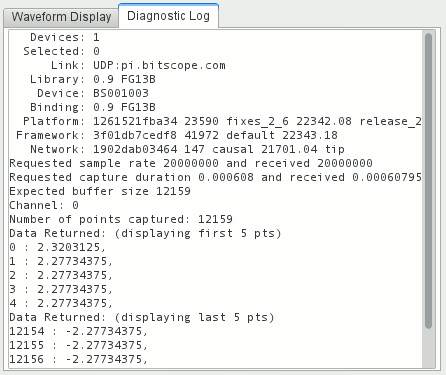Click the Platform version line
The height and width of the screenshot is (375, 446).
222,121
